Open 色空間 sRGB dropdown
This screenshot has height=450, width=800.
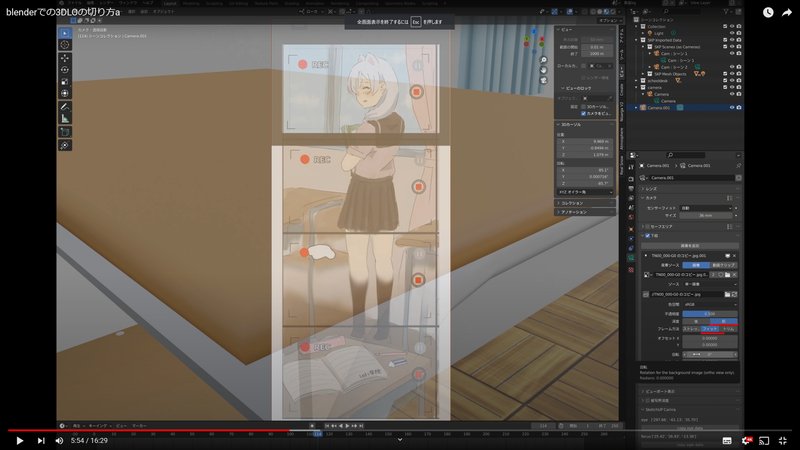tap(710, 304)
